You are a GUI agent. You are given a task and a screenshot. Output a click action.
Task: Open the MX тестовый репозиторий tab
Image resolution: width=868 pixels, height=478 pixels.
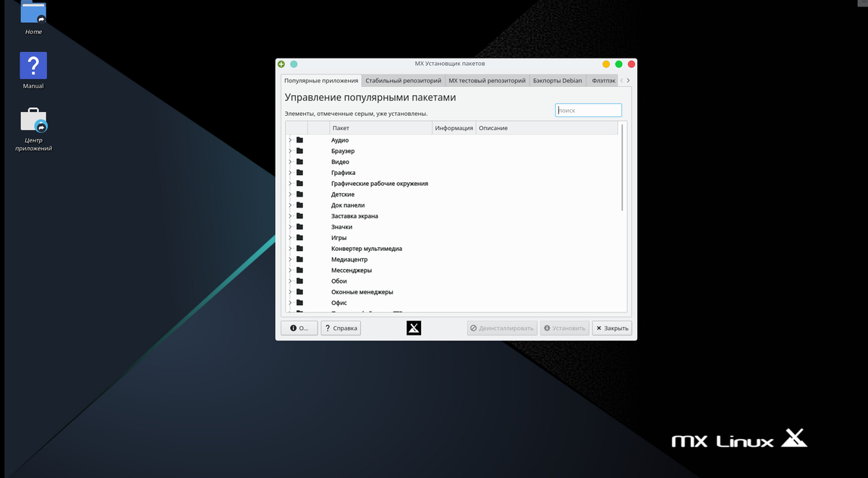(x=487, y=81)
